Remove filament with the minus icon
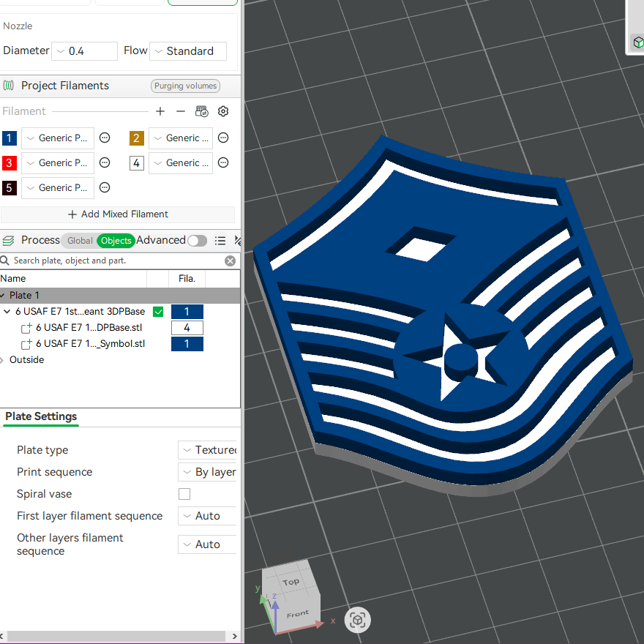 pos(181,111)
